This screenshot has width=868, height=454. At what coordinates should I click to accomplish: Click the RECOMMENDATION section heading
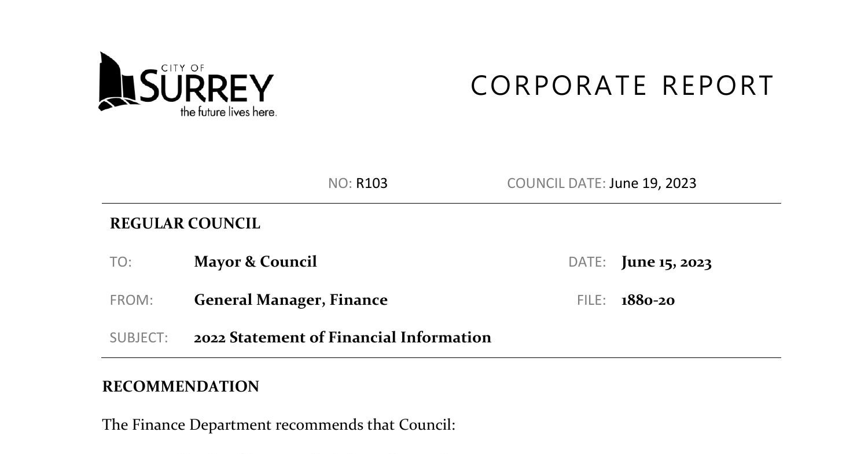coord(181,387)
